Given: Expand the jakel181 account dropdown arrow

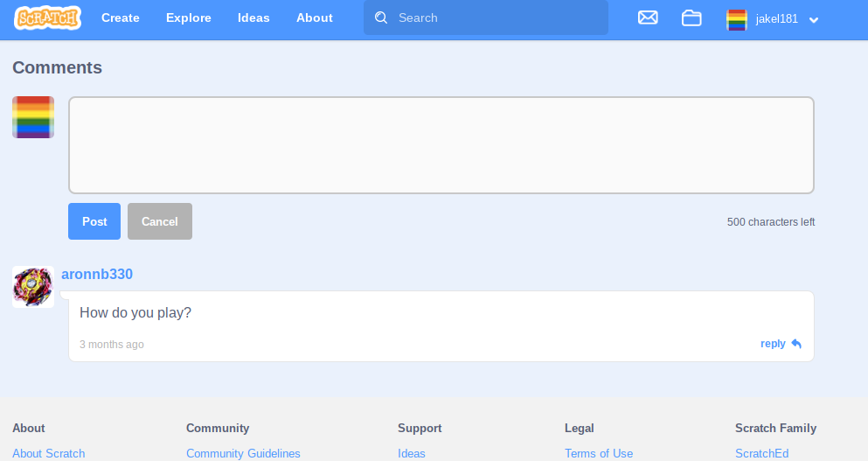Looking at the screenshot, I should pos(814,20).
